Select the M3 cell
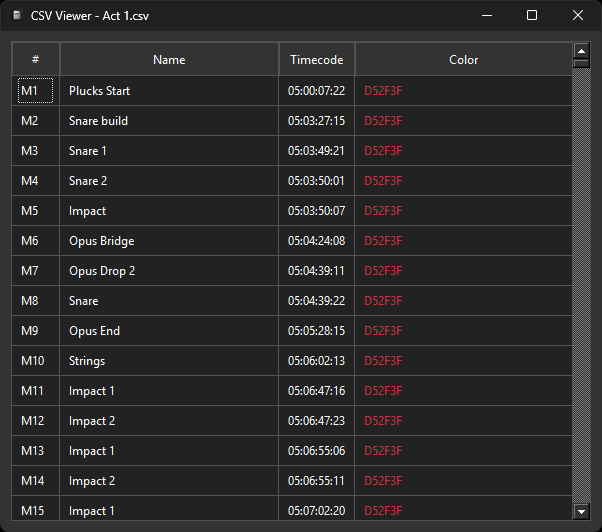The height and width of the screenshot is (532, 602). [x=36, y=150]
